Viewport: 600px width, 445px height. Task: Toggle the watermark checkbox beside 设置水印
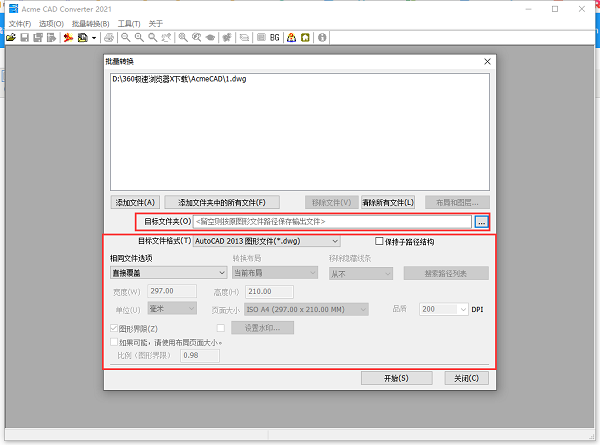[220, 328]
